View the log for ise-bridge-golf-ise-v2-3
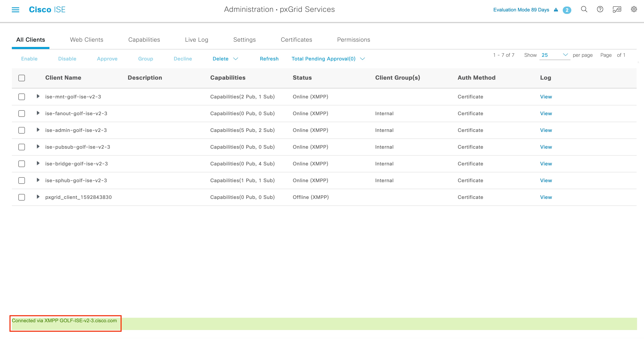The height and width of the screenshot is (339, 644). click(546, 164)
